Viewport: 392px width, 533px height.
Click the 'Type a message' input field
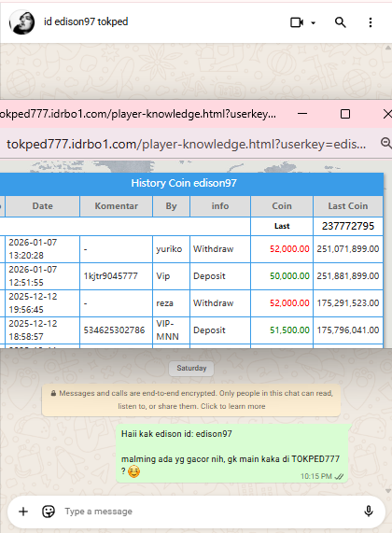tap(211, 512)
